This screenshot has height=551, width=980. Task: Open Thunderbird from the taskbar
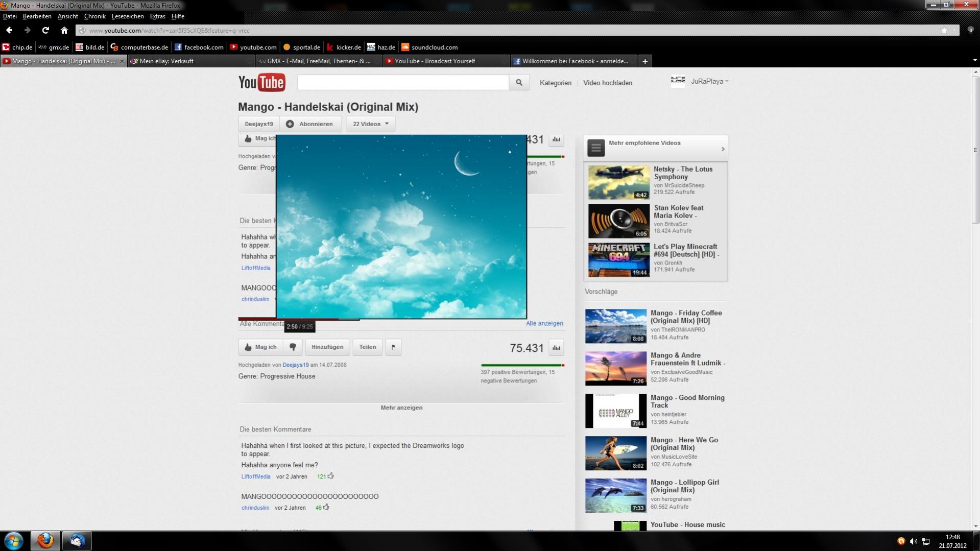[77, 540]
